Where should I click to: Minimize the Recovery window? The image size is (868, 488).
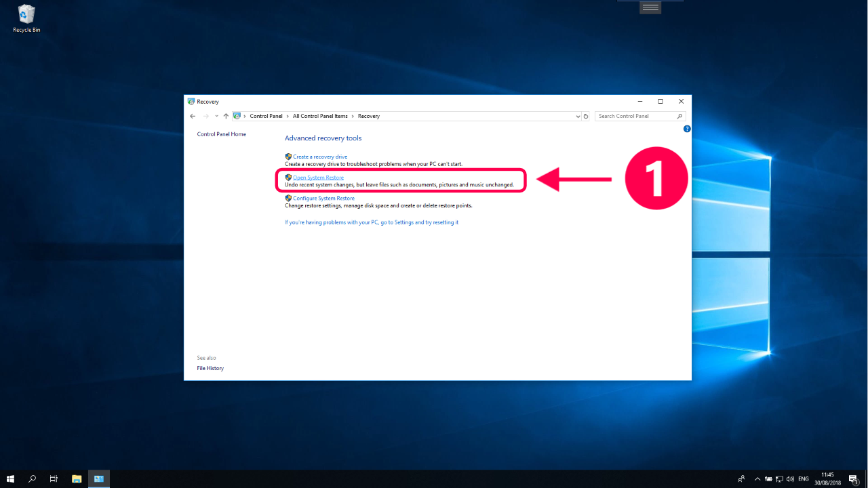point(639,102)
